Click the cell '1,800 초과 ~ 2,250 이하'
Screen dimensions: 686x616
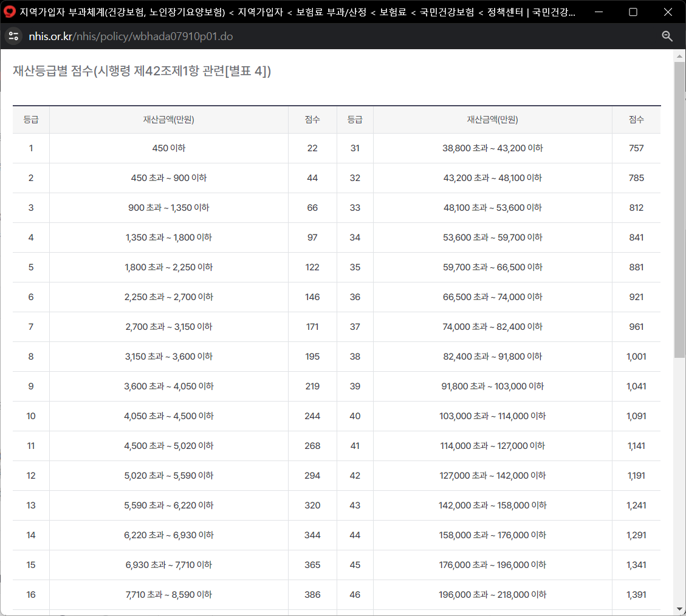[169, 267]
